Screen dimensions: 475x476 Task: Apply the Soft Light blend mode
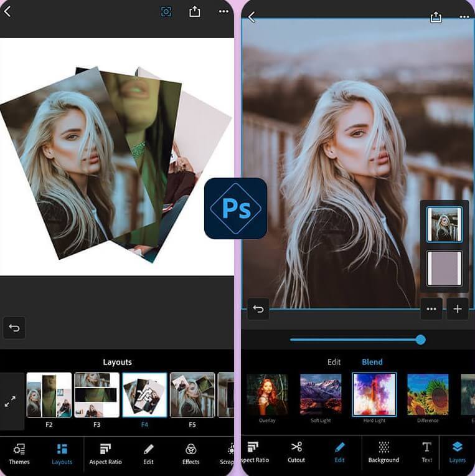(x=321, y=394)
